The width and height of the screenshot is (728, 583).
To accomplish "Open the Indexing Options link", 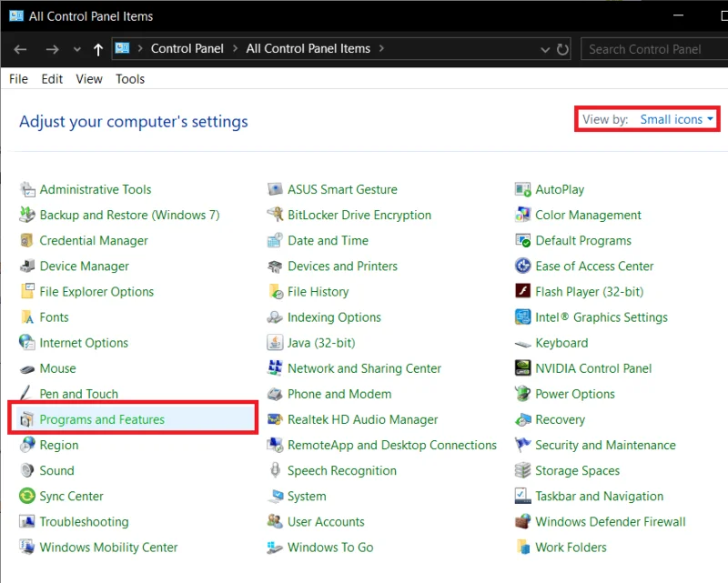I will click(x=334, y=317).
